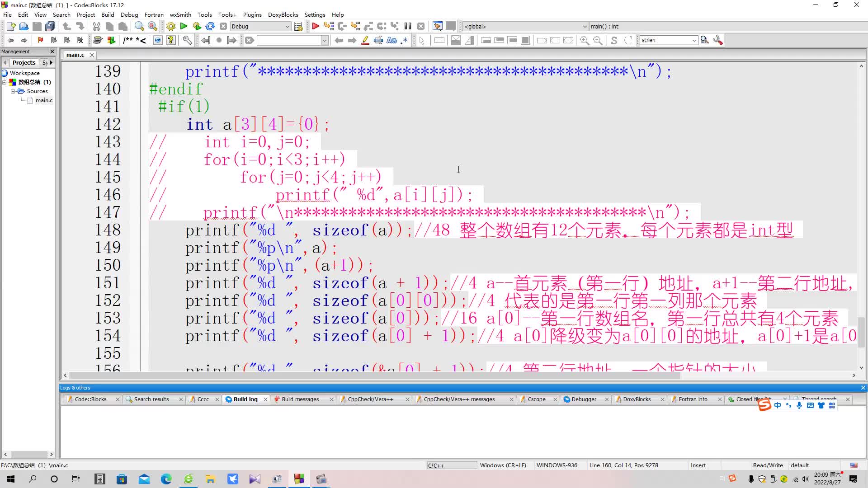Start debugger with red arrow
Screen dimensions: 868x488
(316, 26)
